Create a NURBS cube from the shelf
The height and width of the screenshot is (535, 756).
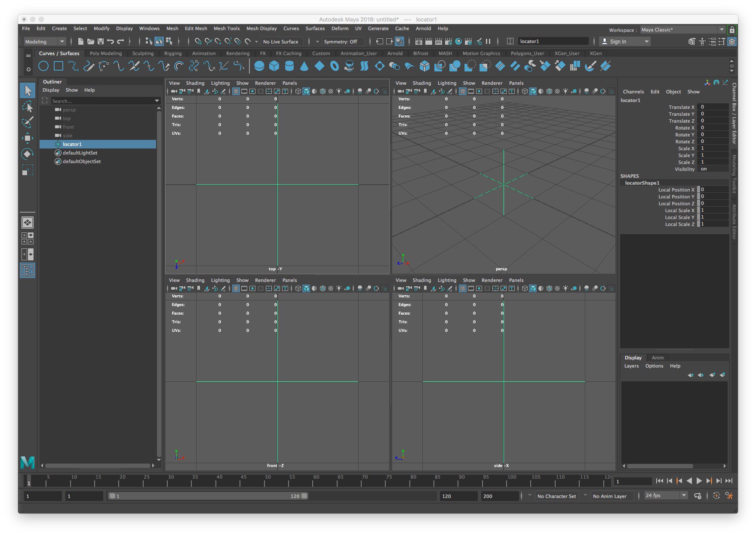click(274, 66)
